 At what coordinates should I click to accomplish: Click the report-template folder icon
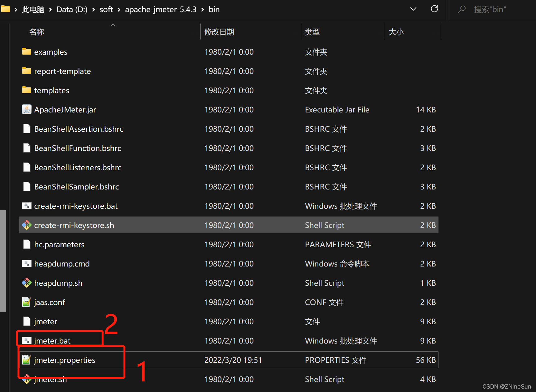click(x=27, y=71)
